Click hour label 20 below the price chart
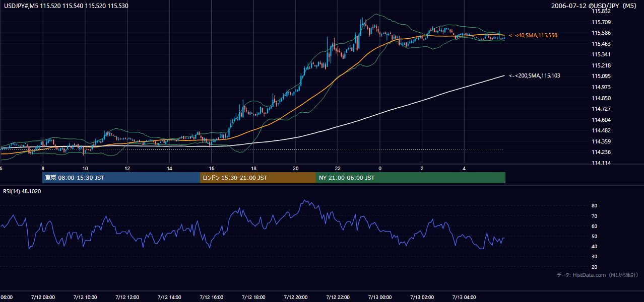The image size is (644, 302). (296, 168)
